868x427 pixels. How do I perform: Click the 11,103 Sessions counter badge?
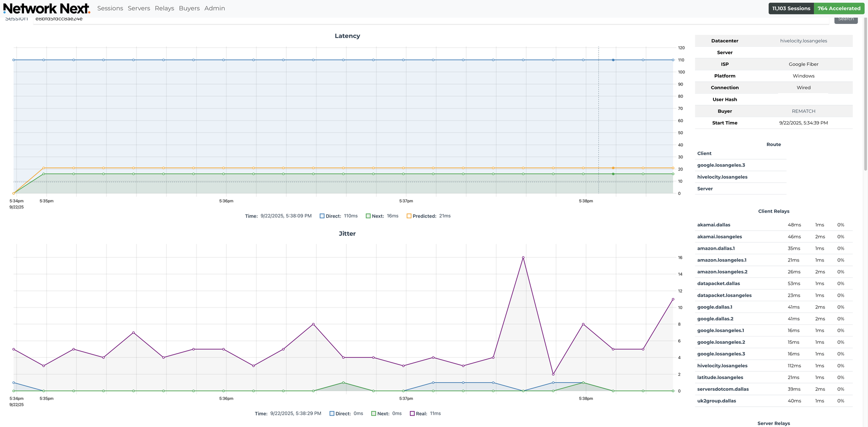(x=791, y=9)
